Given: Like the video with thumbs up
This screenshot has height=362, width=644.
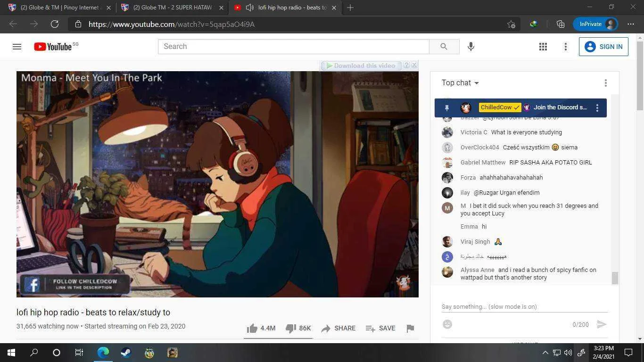Looking at the screenshot, I should click(x=261, y=328).
